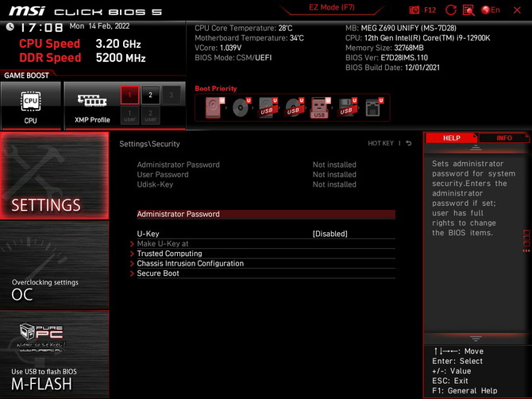
Task: Click BIOS Ver E7D28IMS.110 text
Action: click(387, 58)
